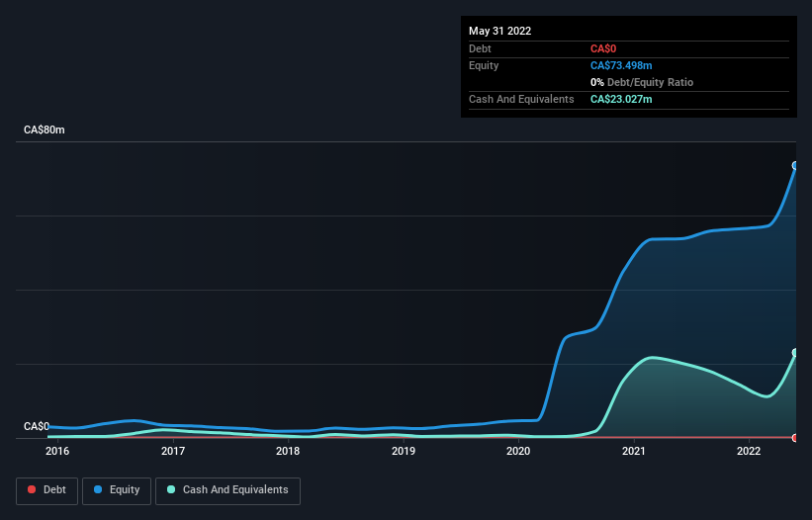Toggle the Debt series legend button

click(46, 490)
